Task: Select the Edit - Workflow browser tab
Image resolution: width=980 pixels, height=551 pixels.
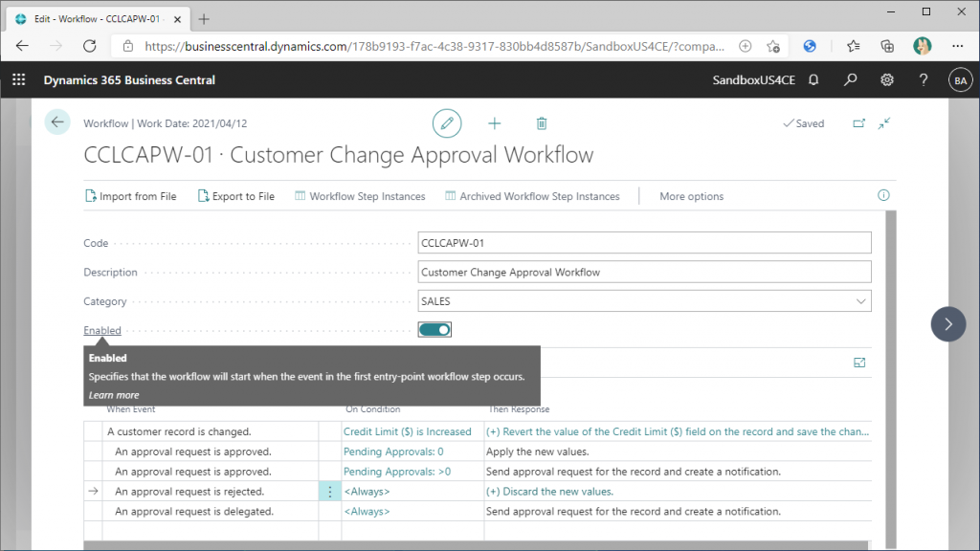Action: (99, 19)
